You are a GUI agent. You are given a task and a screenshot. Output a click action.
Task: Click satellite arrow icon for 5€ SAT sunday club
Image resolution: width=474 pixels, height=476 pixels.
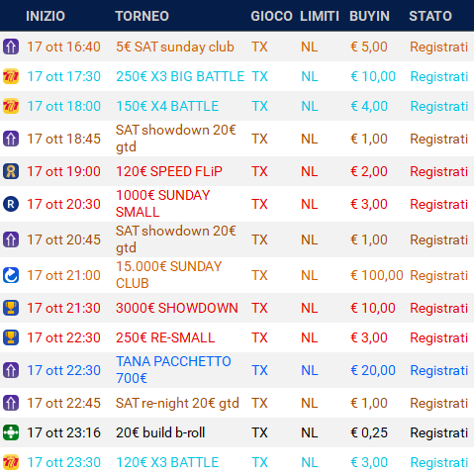11,47
